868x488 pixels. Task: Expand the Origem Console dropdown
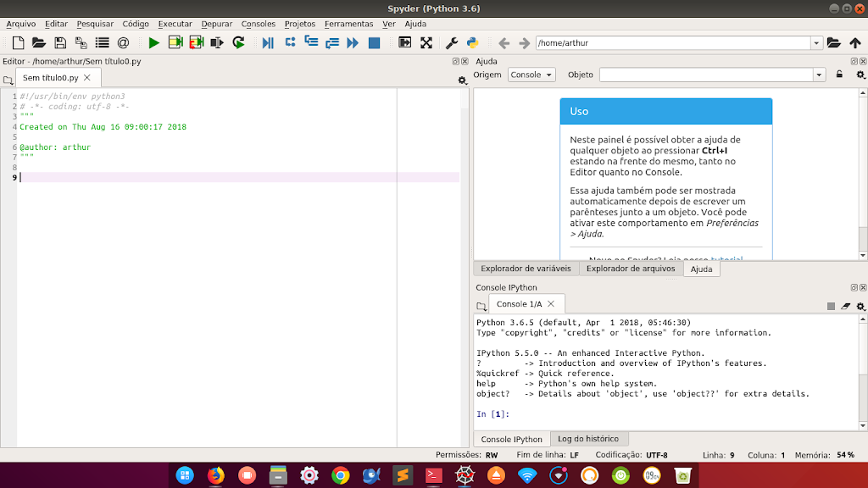click(x=531, y=75)
